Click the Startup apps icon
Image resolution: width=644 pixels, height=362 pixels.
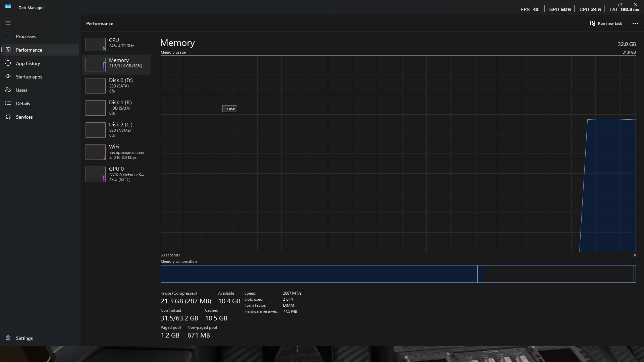point(8,76)
